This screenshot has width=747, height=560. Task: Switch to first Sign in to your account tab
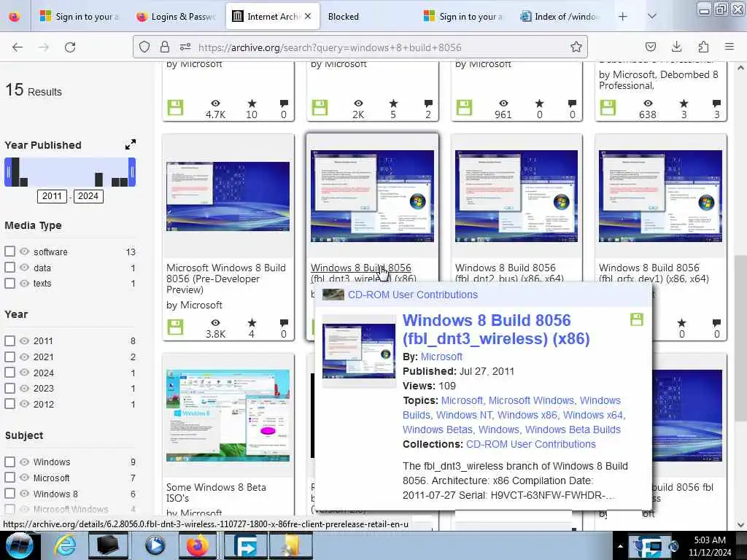(79, 17)
